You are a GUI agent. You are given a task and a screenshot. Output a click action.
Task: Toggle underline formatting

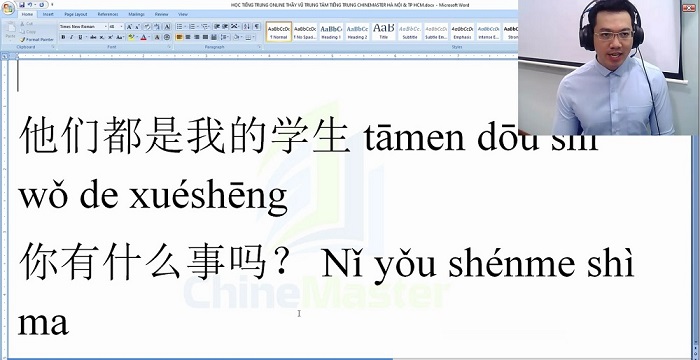coord(80,37)
